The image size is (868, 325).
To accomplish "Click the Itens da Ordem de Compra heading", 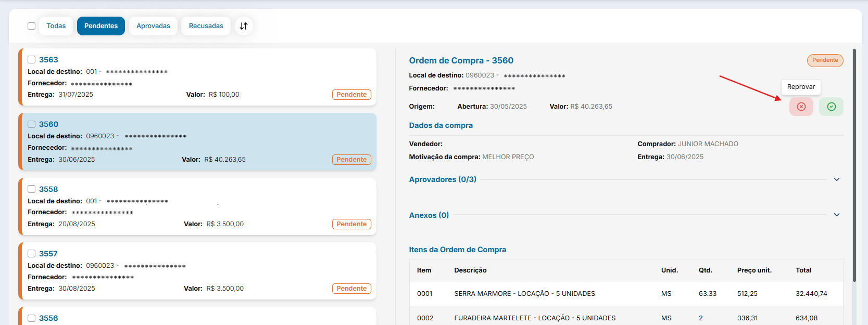I will 458,250.
